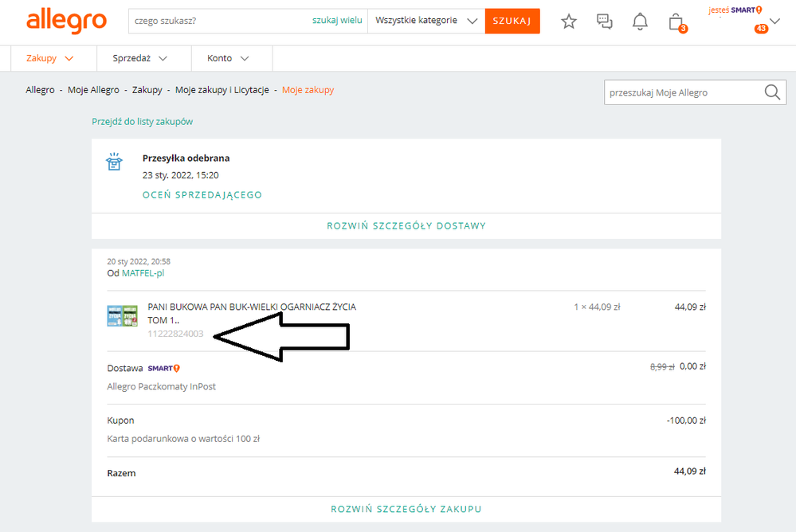Click the magnifier icon in Moje Allegro search

(x=772, y=92)
